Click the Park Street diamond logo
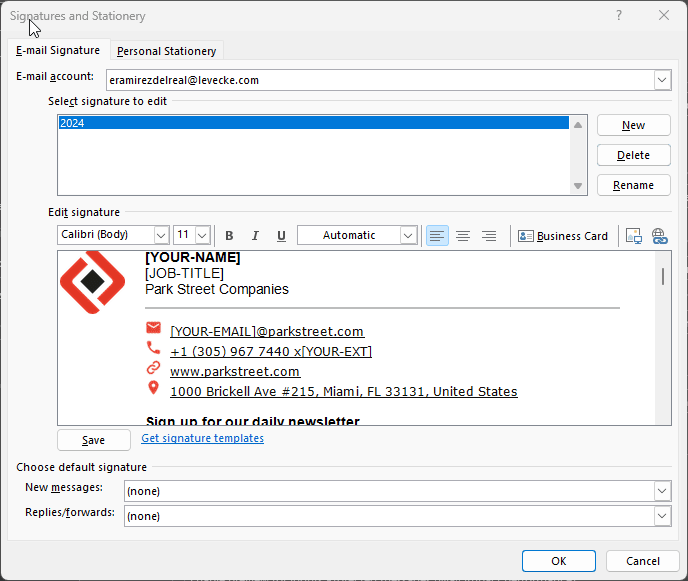688x581 pixels. point(92,282)
